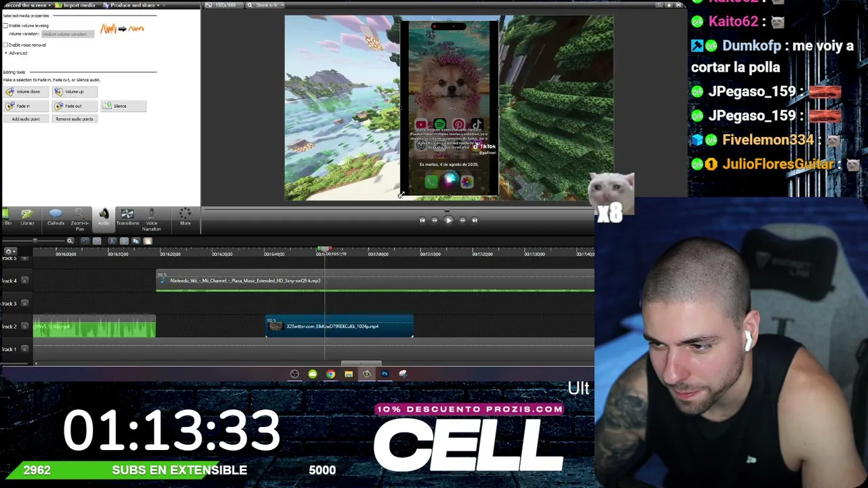This screenshot has width=868, height=488.
Task: Open the Shrink to fit zoom dropdown
Action: coord(264,5)
